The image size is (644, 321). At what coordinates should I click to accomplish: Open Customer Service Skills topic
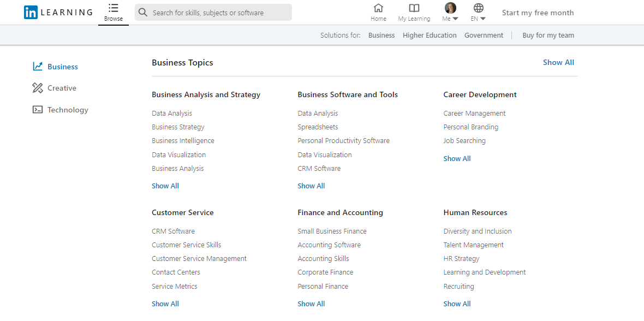coord(187,245)
